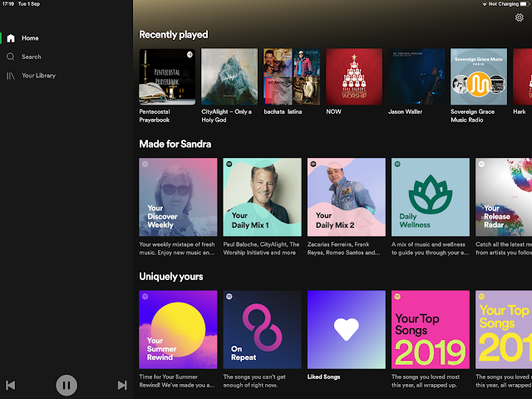The height and width of the screenshot is (399, 532).
Task: Click the battery status icon
Action: pyautogui.click(x=525, y=4)
